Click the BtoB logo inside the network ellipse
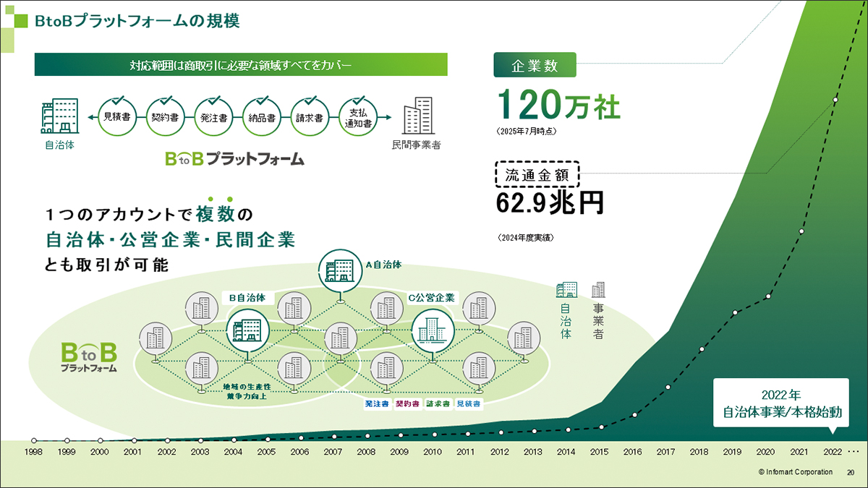The height and width of the screenshot is (488, 868). (89, 358)
